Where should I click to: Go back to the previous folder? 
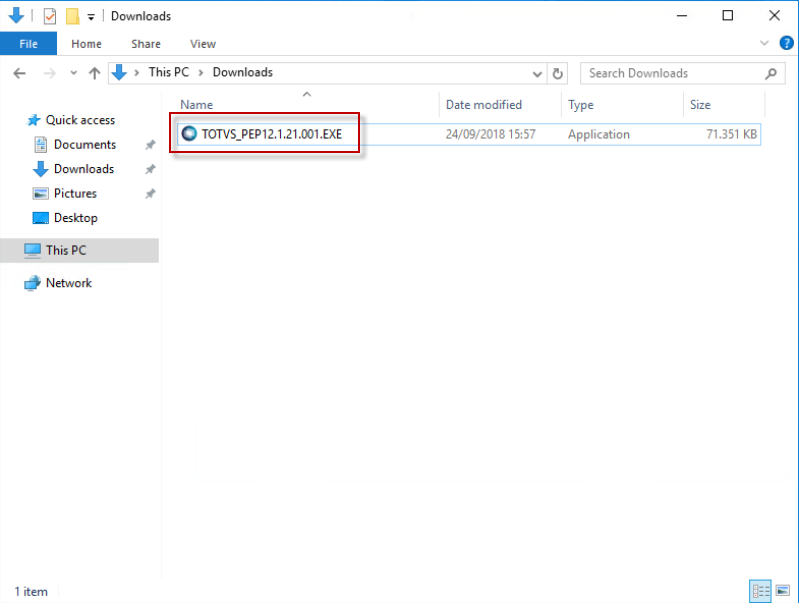tap(19, 73)
